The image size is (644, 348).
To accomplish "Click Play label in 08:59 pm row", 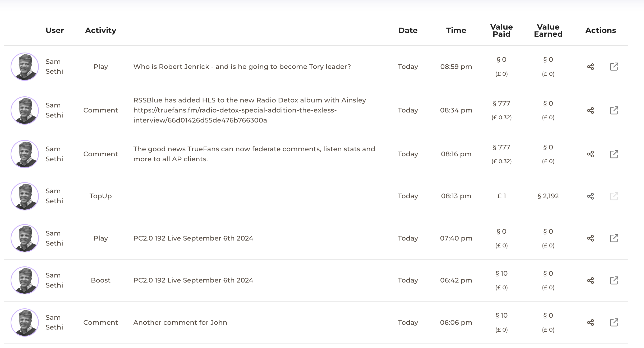I will tap(100, 67).
